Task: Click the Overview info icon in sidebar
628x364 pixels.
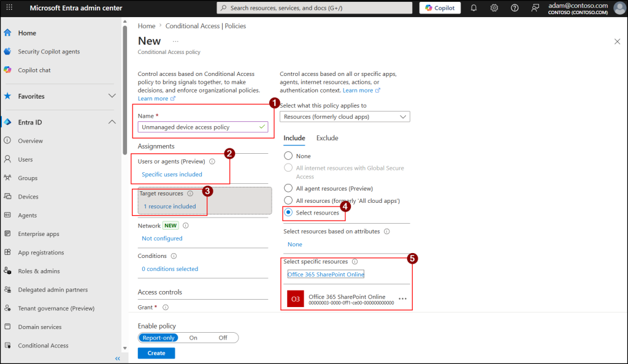Action: pos(7,140)
